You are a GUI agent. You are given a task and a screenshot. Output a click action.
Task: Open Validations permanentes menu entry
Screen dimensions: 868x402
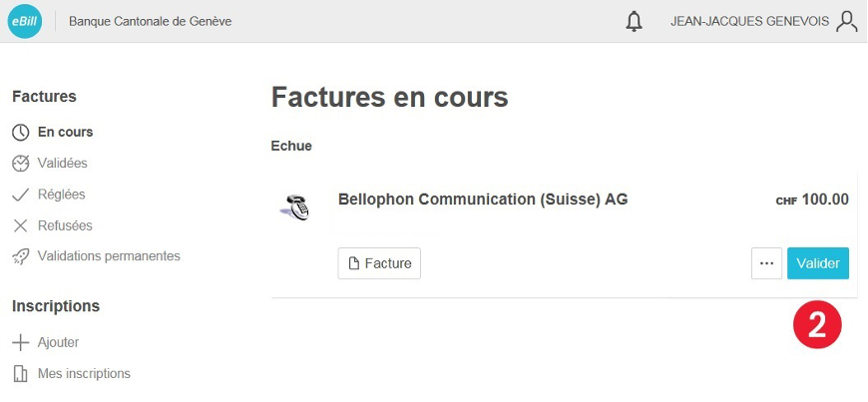tap(109, 256)
